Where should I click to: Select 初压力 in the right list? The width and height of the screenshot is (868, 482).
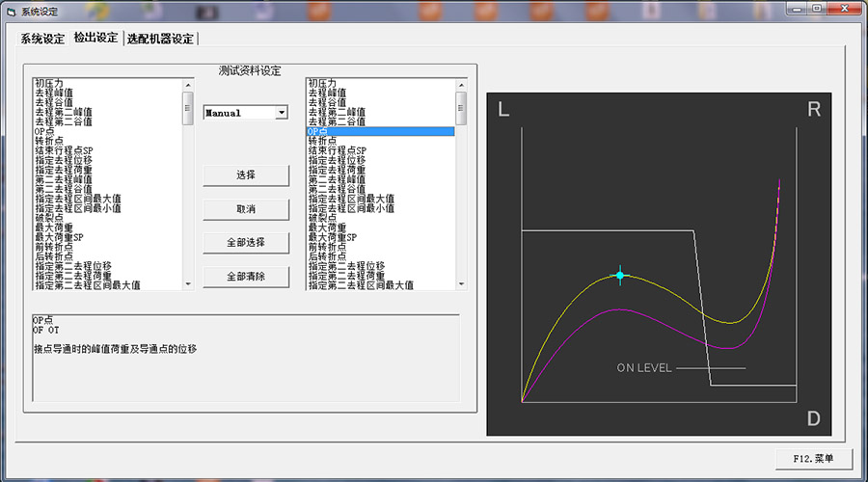coord(322,83)
